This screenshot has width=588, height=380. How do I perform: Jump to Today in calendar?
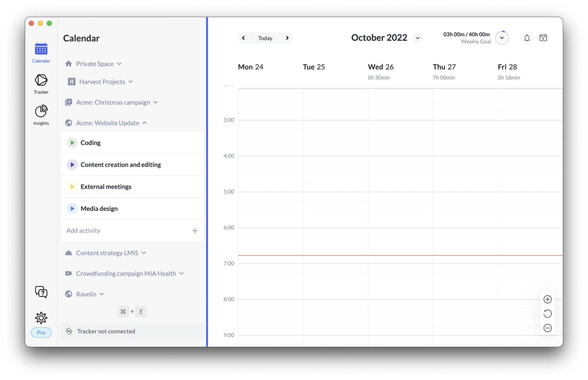coord(265,38)
